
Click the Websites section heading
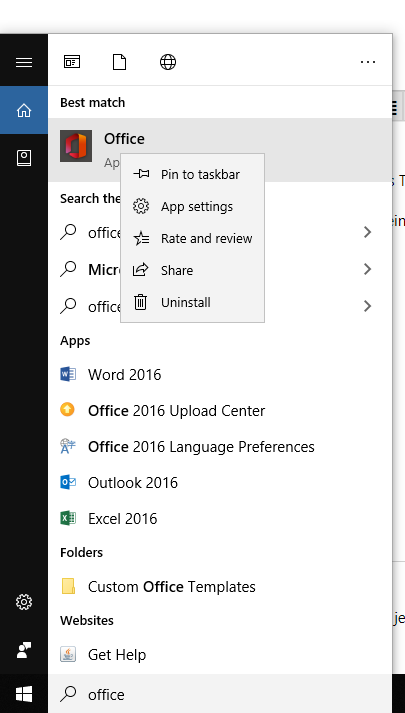[x=87, y=620]
